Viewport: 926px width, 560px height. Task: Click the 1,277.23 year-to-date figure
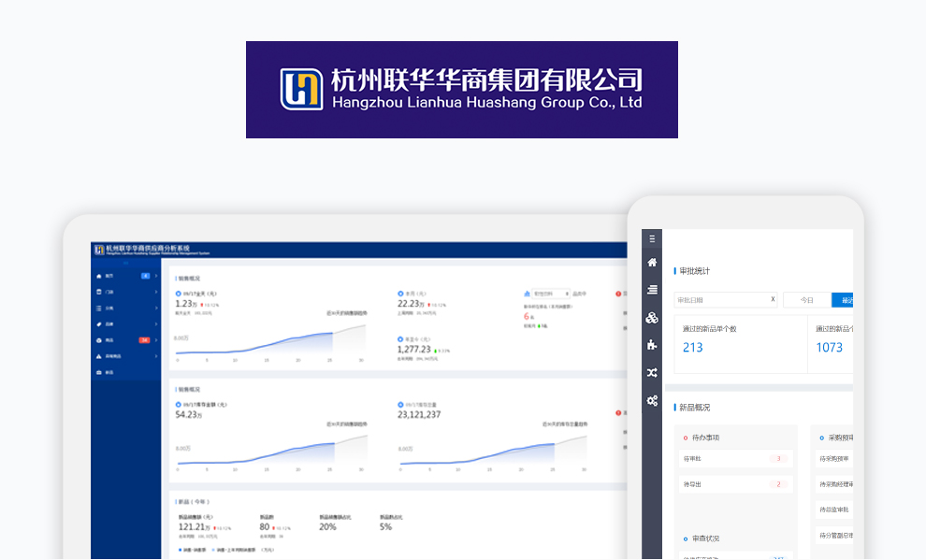(414, 350)
